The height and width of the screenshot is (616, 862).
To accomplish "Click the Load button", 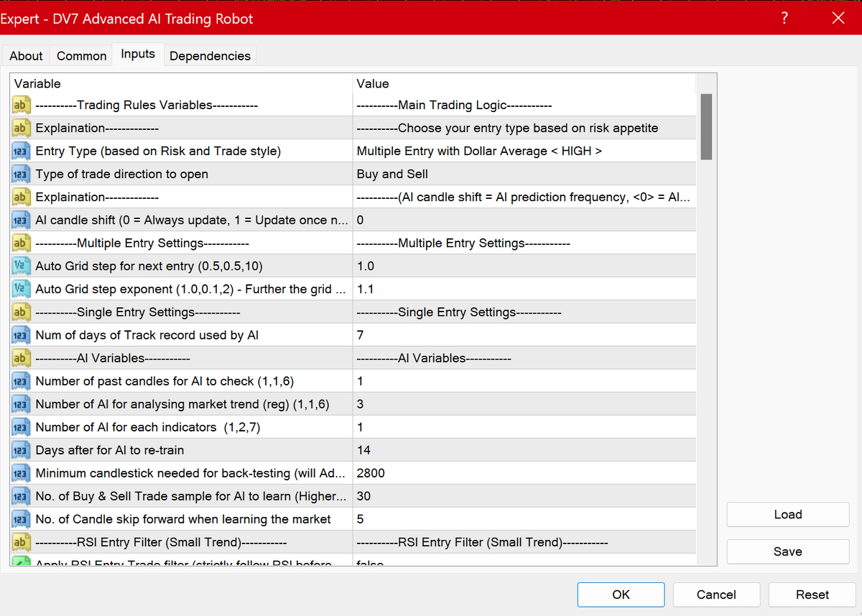I will (787, 515).
